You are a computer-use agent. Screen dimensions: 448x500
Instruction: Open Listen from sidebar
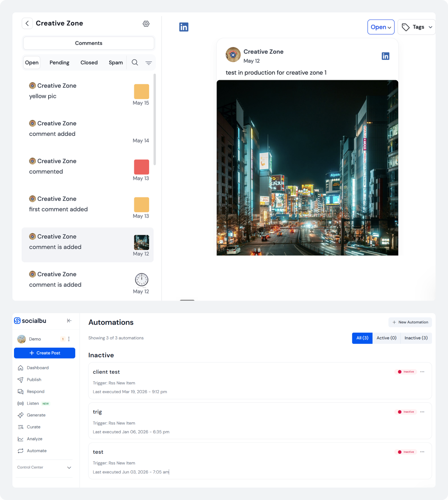tap(33, 403)
